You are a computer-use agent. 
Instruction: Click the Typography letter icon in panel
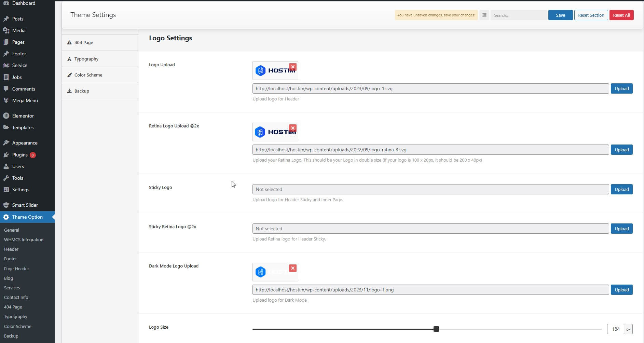point(69,59)
